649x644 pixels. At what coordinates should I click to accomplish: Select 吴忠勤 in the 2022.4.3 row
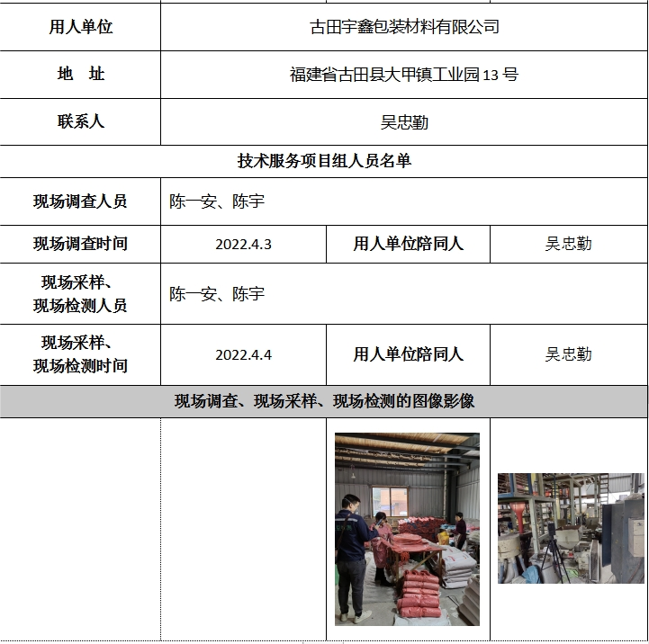tap(568, 244)
